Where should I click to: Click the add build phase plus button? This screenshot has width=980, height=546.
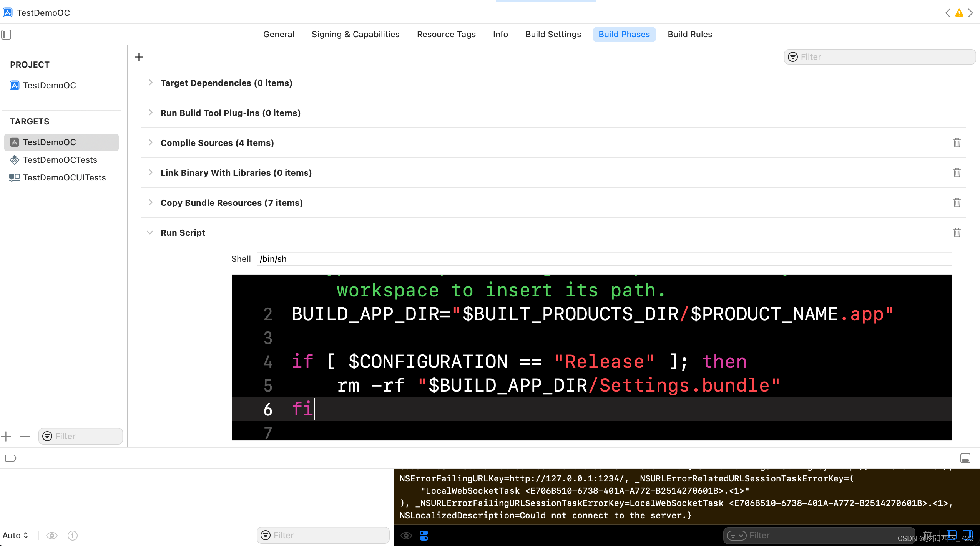pos(139,57)
